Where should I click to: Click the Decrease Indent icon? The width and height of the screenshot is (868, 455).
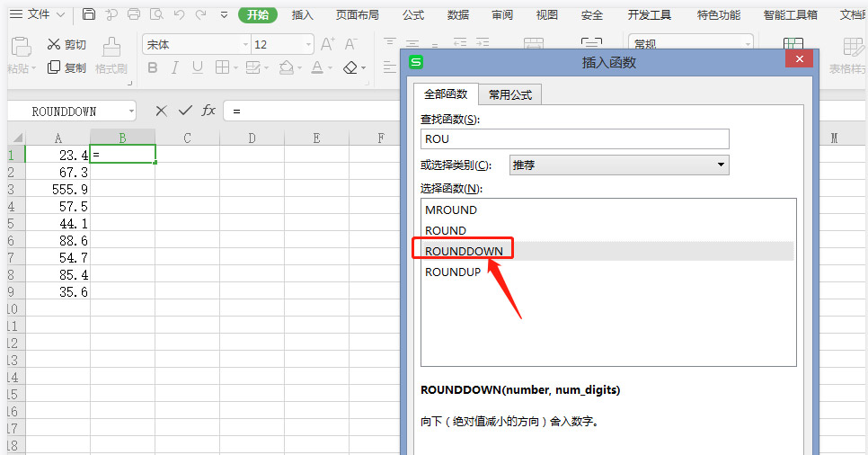(x=460, y=42)
